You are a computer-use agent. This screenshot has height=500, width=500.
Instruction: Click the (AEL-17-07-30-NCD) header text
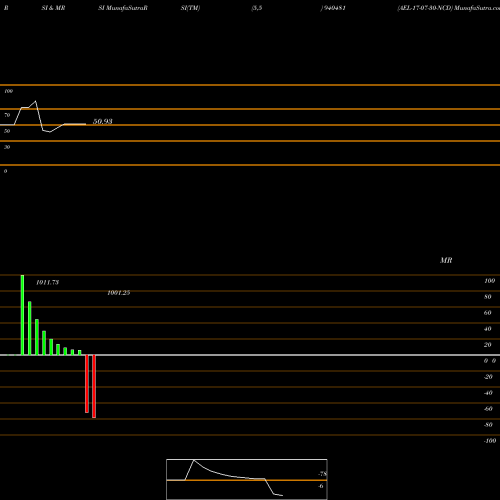click(x=425, y=8)
